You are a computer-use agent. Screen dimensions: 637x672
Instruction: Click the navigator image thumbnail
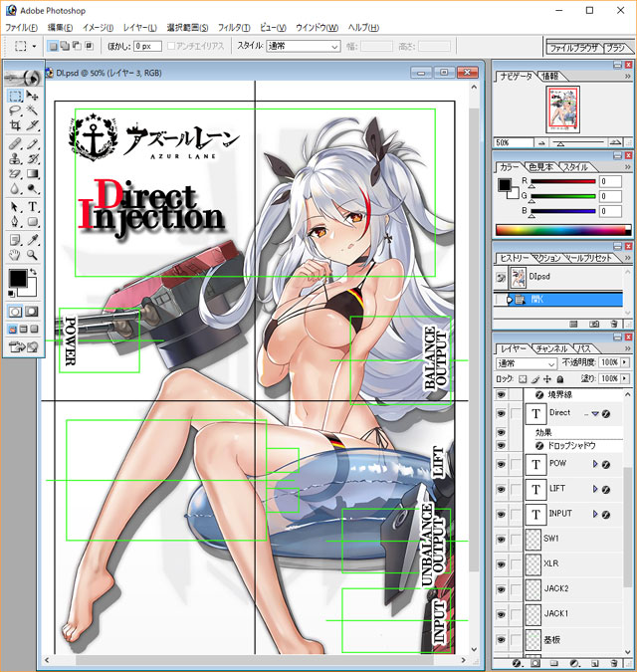coord(562,110)
